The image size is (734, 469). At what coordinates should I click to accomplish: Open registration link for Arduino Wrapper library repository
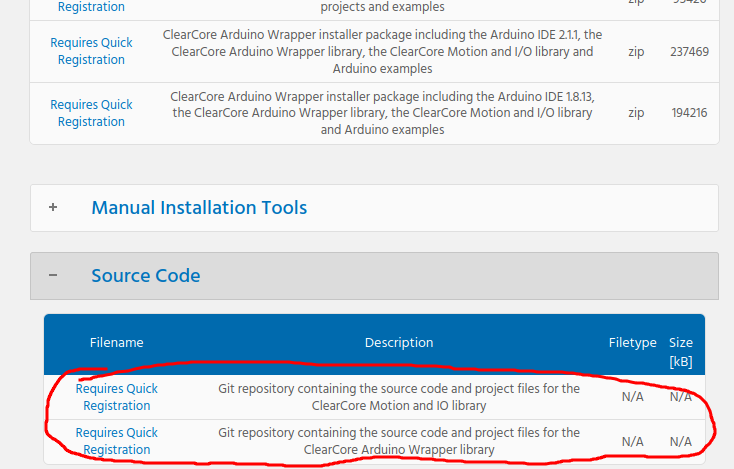pyautogui.click(x=117, y=441)
